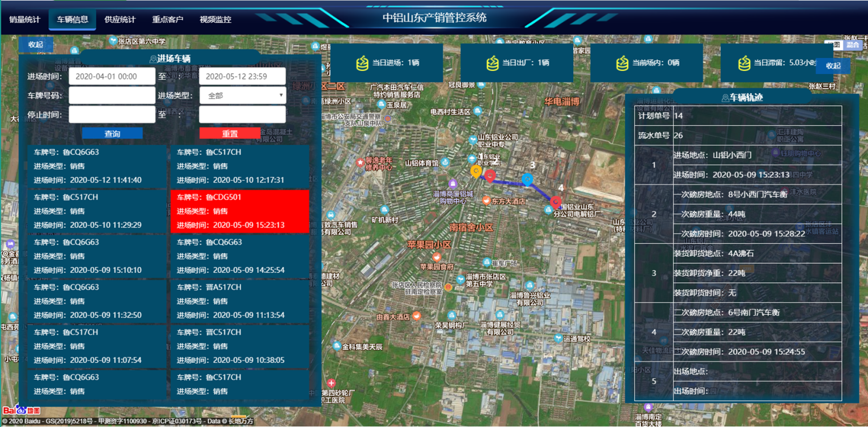
Task: Select vehicle 晋A517CH entered 2020-05-09 11:13:54
Action: coord(240,301)
